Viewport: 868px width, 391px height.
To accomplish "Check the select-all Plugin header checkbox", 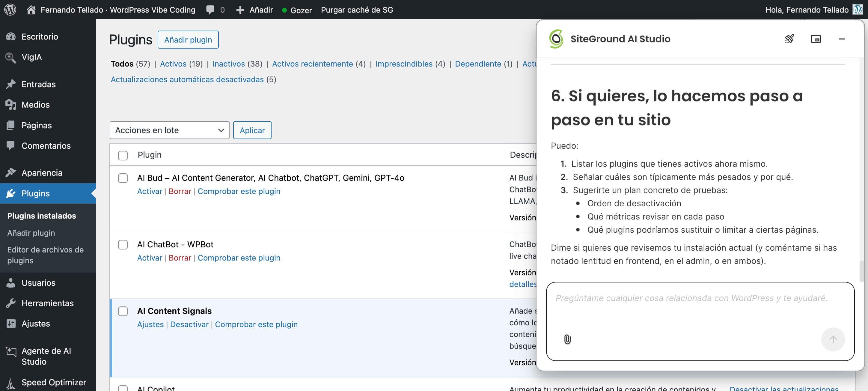I will pos(123,155).
